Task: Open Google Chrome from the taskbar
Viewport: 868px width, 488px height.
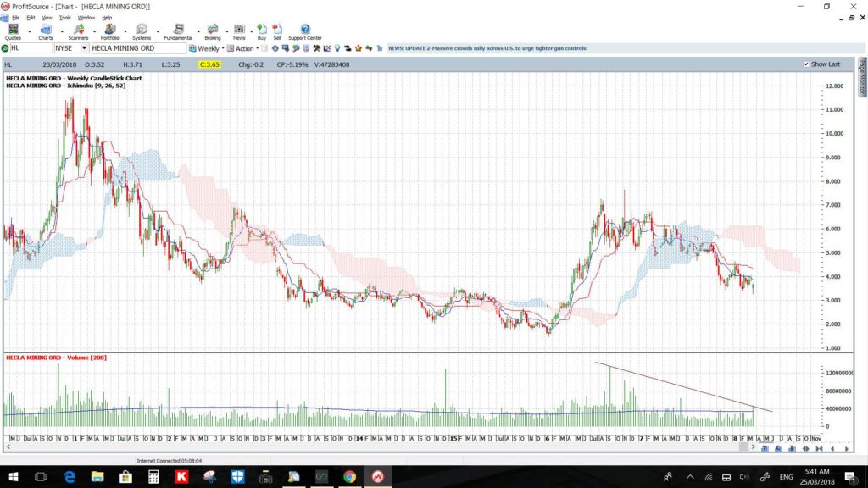Action: tap(349, 476)
